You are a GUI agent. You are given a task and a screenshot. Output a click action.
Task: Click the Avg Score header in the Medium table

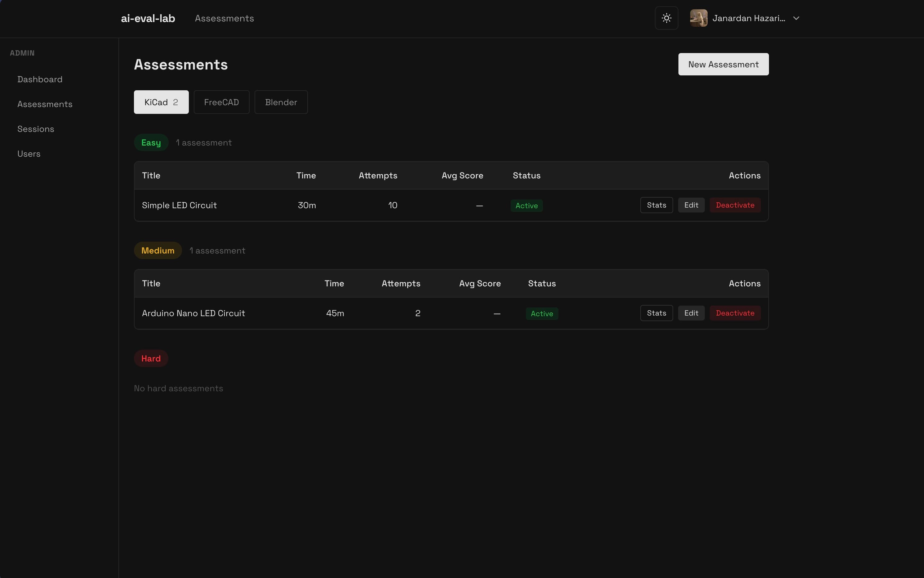(480, 283)
